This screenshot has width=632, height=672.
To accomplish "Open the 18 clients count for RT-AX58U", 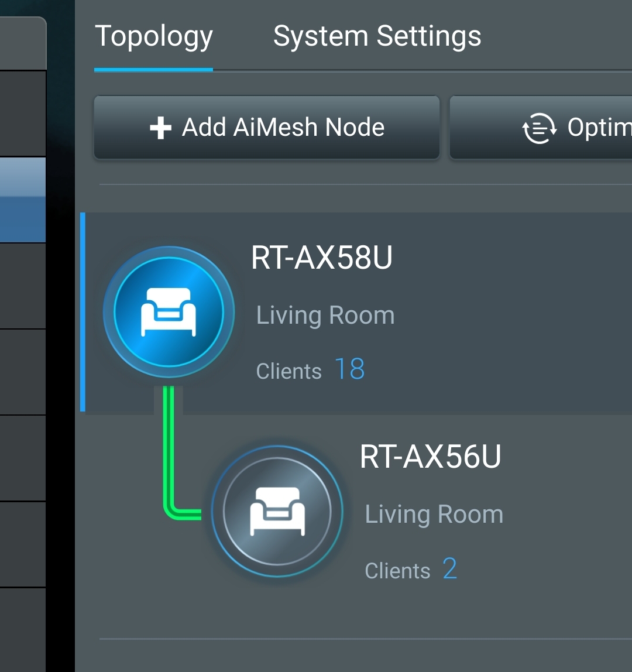I will tap(349, 369).
